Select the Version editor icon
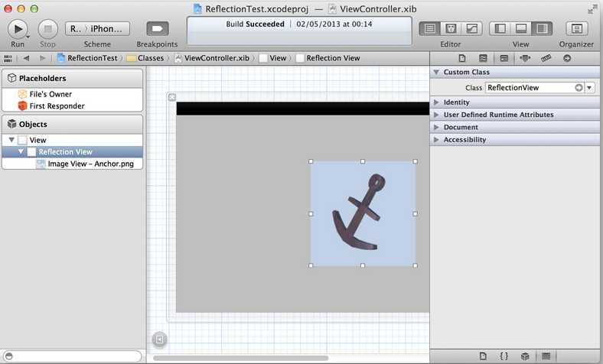Screen dimensions: 603x364 [x=471, y=29]
